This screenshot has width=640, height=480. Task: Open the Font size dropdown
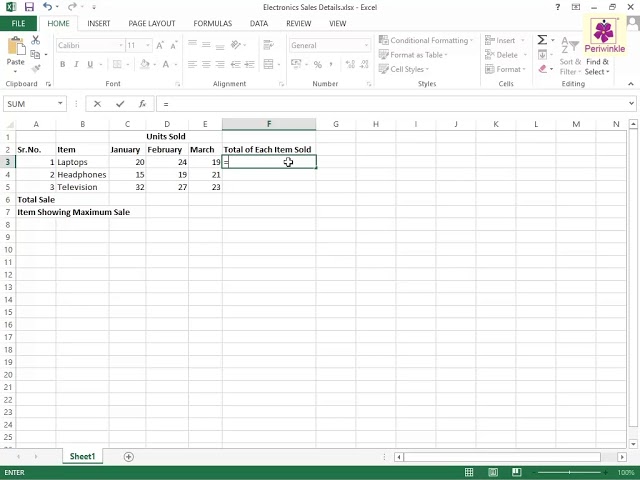(148, 45)
